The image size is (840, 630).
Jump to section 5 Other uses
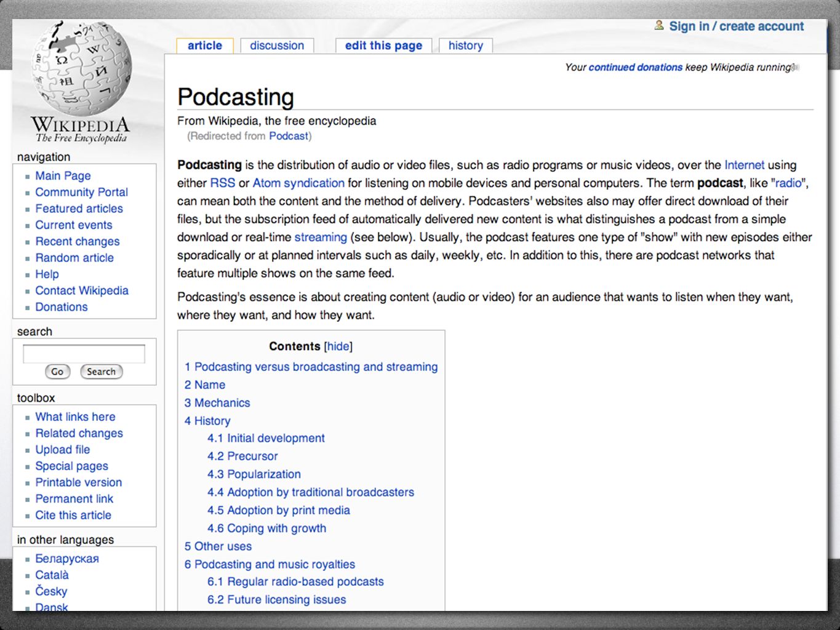click(218, 546)
